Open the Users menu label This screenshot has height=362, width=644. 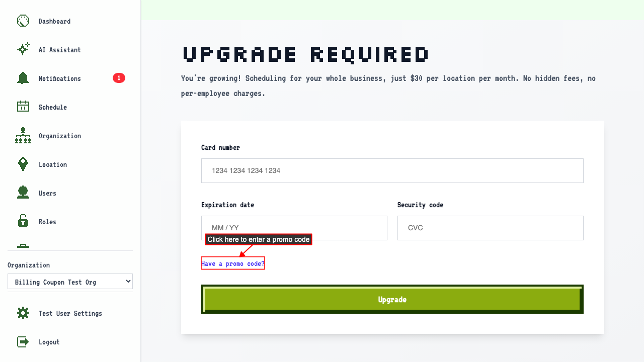coord(47,193)
